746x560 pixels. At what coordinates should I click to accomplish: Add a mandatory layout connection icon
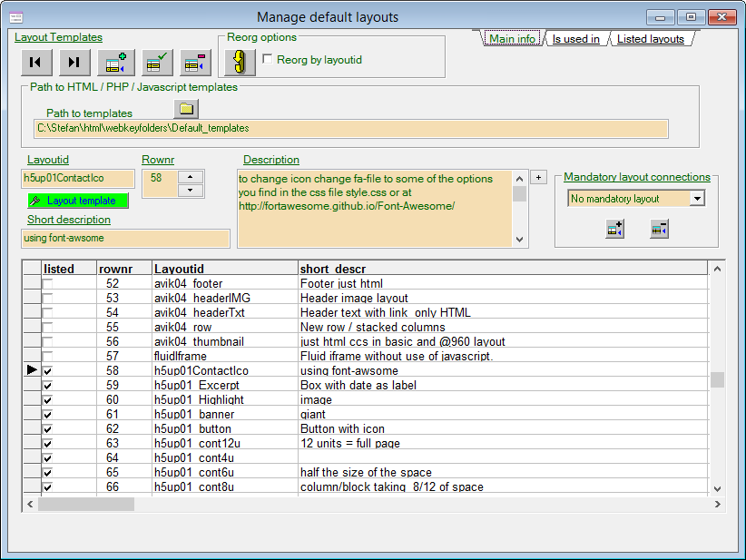(x=614, y=230)
